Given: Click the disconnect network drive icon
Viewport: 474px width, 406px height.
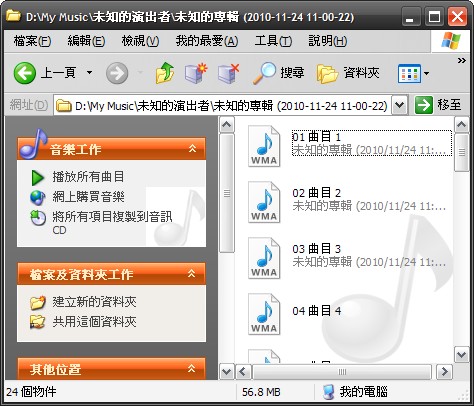Looking at the screenshot, I should click(x=229, y=73).
